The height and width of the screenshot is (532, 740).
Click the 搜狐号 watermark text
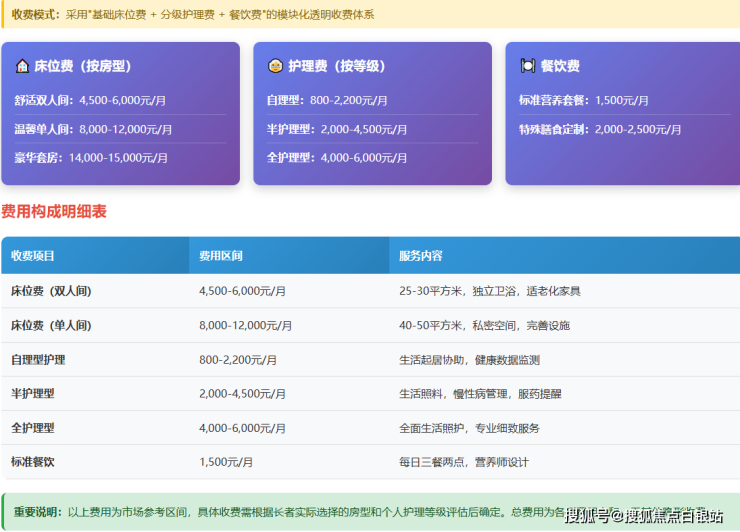[589, 516]
